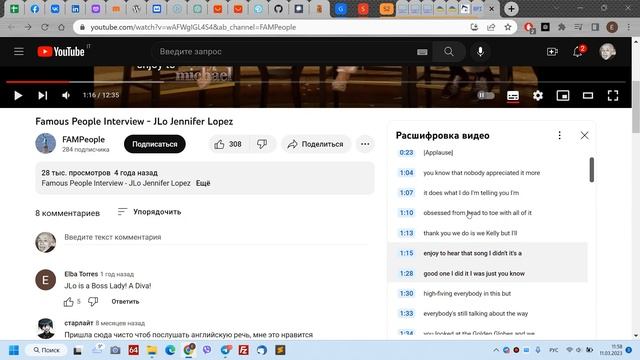The width and height of the screenshot is (640, 360).
Task: Open more actions next to Поделиться
Action: coord(365,144)
